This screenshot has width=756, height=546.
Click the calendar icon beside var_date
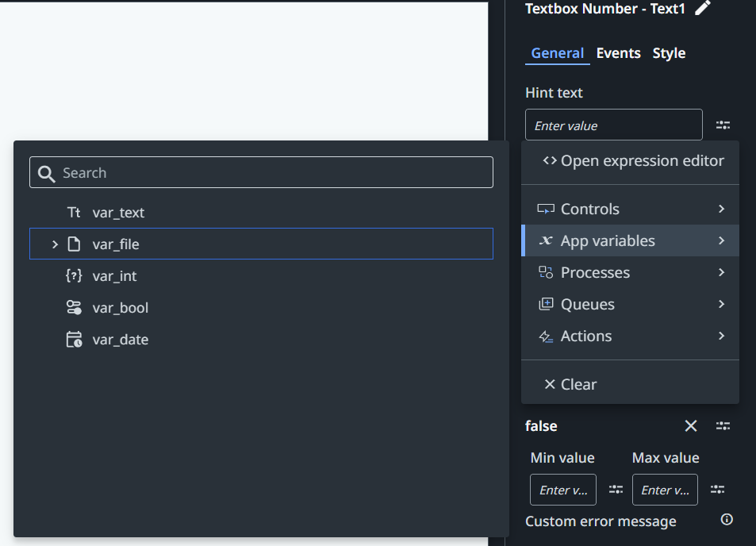point(73,339)
